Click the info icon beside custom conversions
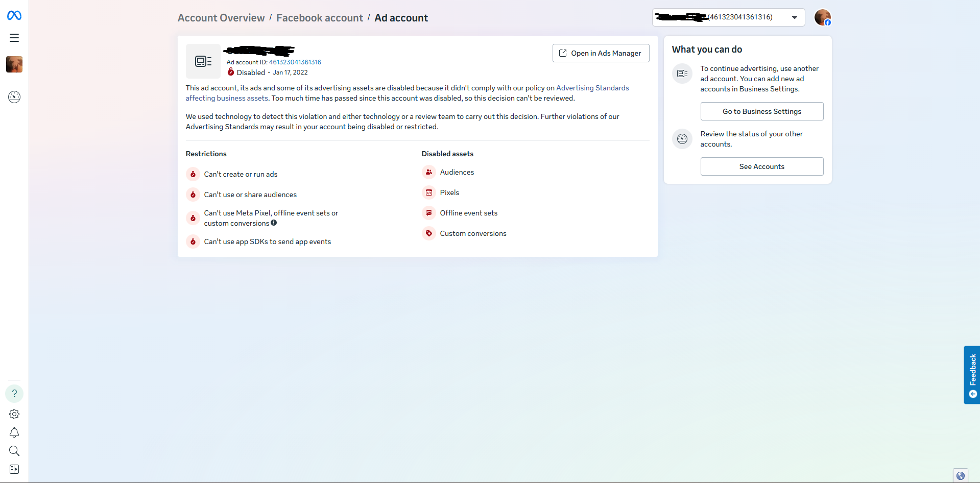The height and width of the screenshot is (483, 980). coord(274,223)
